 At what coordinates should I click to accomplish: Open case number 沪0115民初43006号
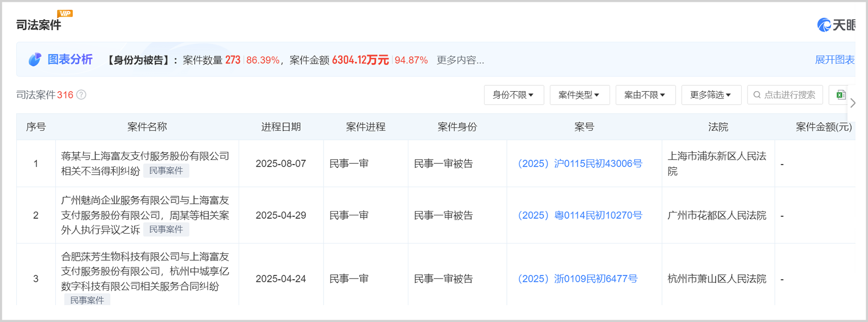pos(580,164)
